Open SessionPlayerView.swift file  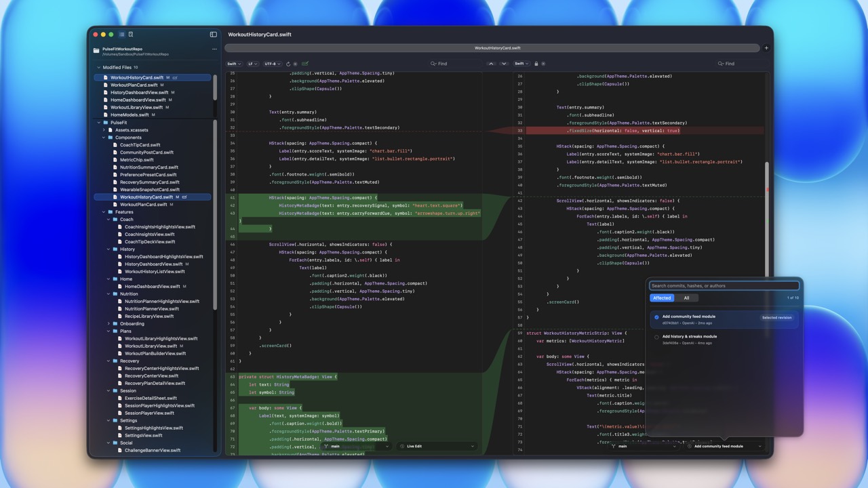[x=149, y=413]
